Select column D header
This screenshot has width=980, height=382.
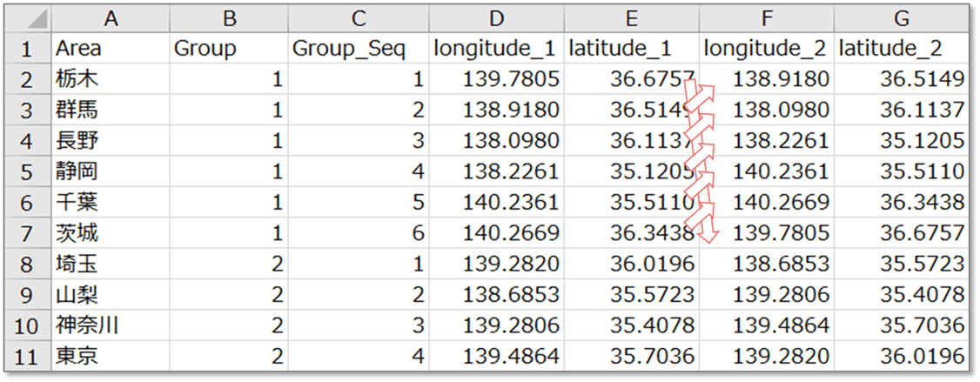(x=496, y=19)
